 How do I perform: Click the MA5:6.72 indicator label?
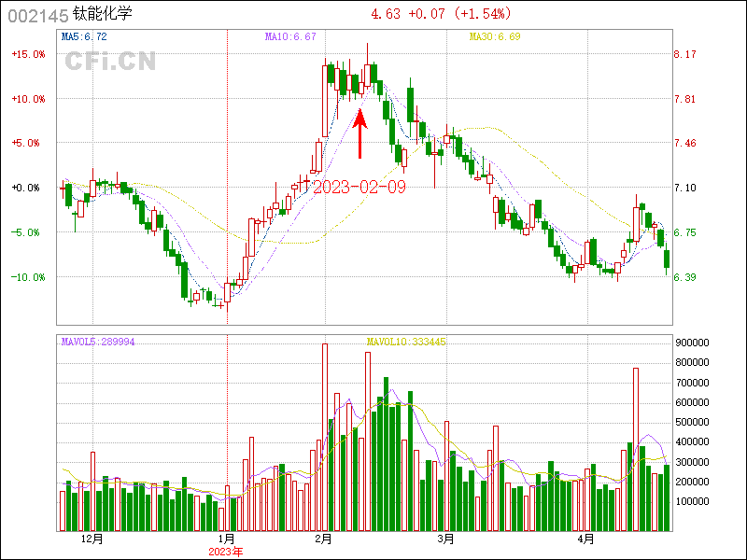[84, 37]
